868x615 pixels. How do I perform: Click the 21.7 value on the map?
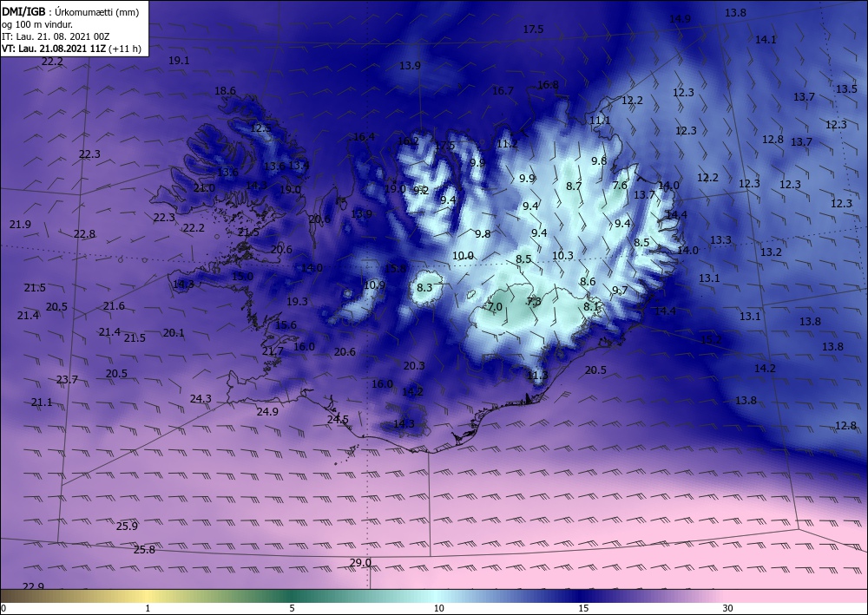click(273, 351)
